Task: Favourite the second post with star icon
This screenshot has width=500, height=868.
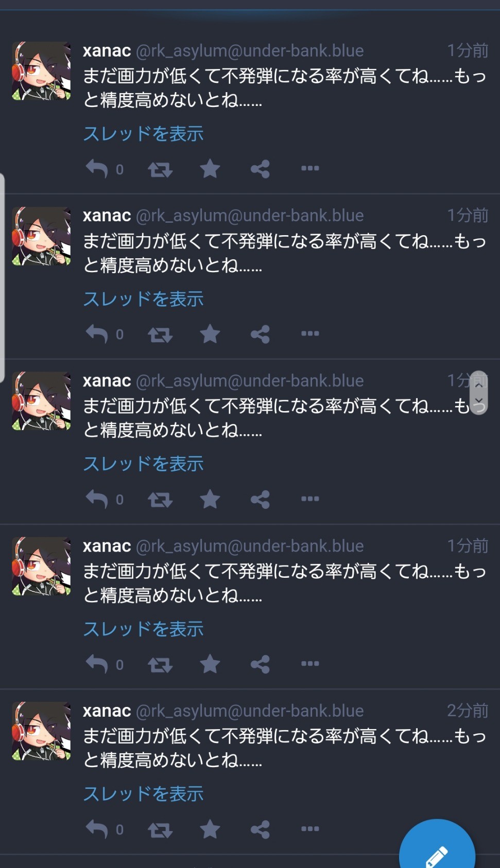Action: 210,334
